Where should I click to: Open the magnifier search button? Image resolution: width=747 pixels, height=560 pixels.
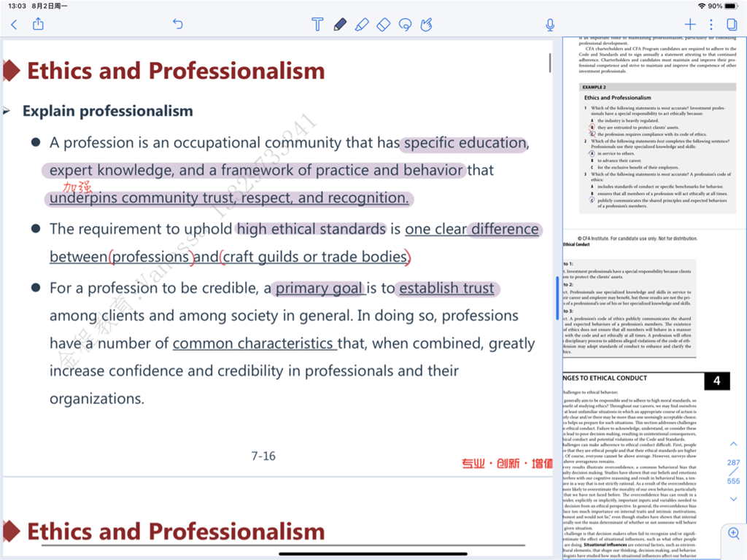(733, 533)
